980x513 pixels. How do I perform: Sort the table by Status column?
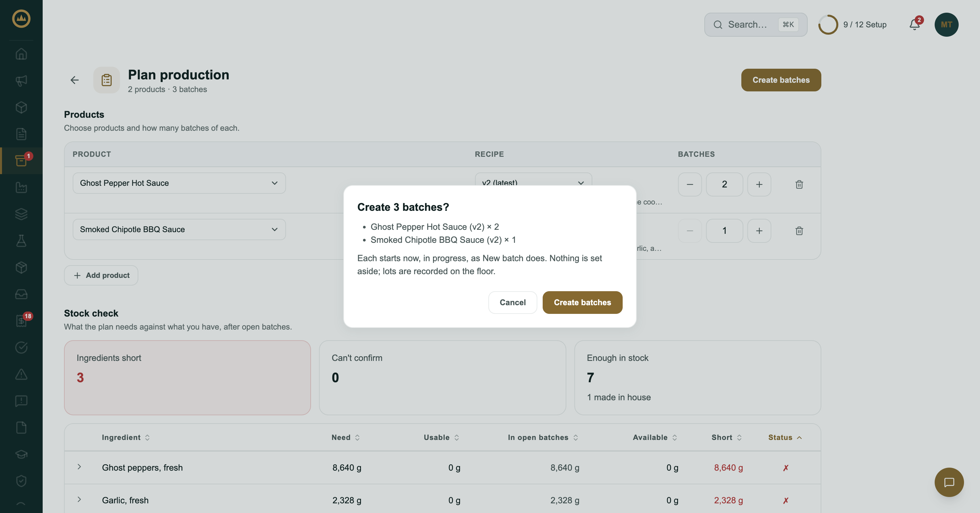(x=785, y=438)
